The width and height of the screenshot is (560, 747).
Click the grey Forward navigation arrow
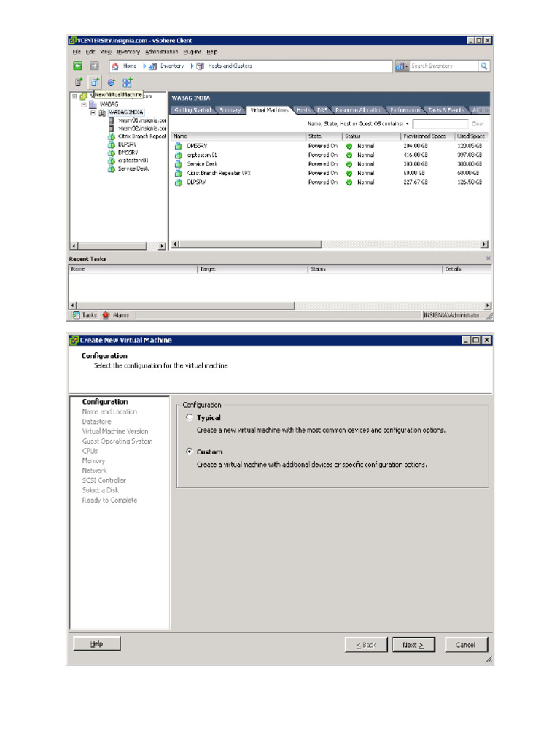pyautogui.click(x=94, y=66)
